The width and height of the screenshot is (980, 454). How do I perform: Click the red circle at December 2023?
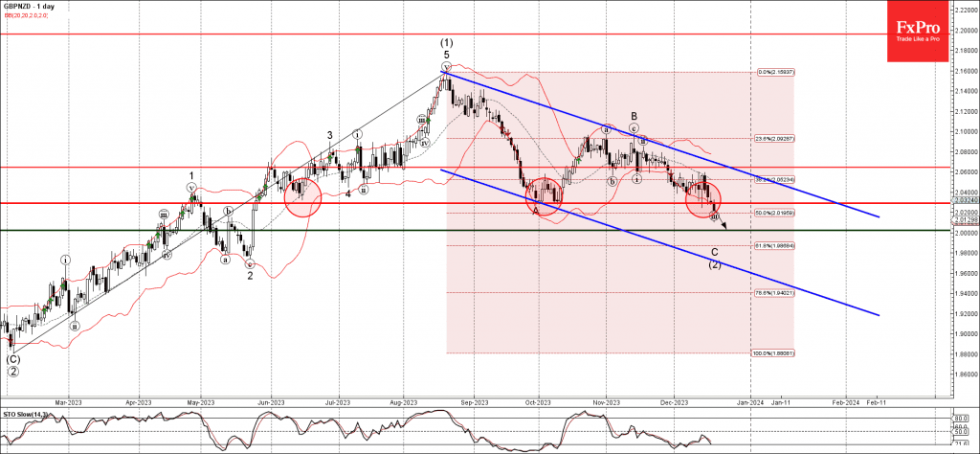tap(703, 198)
